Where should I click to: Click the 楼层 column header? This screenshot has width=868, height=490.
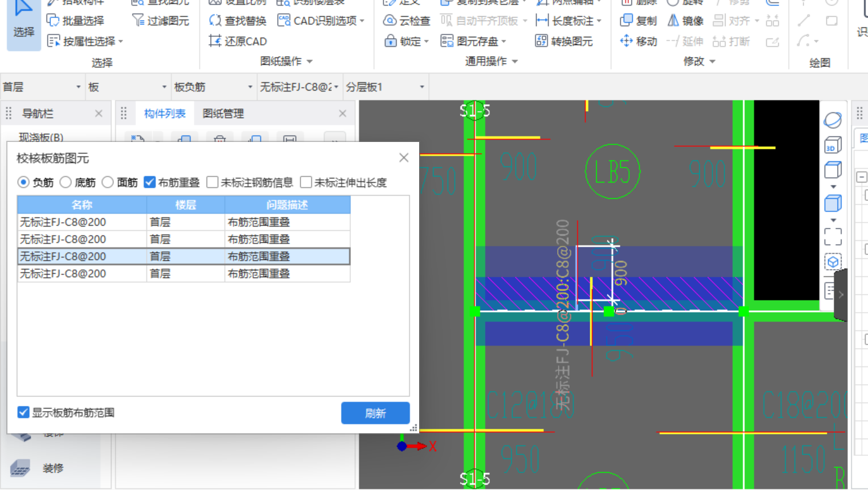click(186, 204)
